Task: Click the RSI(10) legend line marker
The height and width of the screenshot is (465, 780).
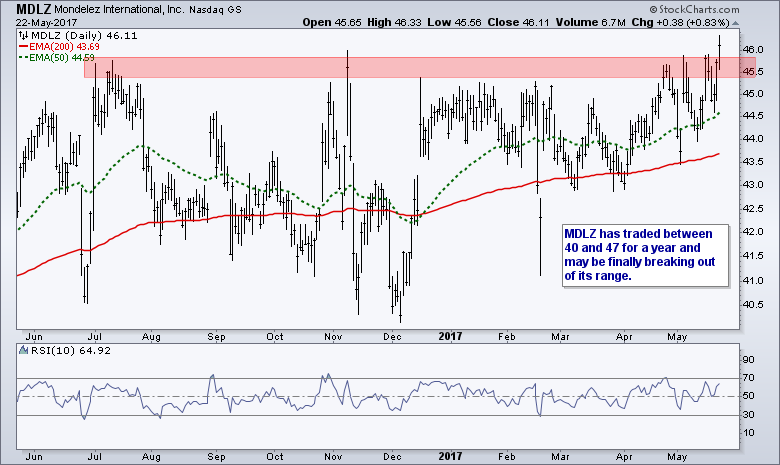Action: pyautogui.click(x=23, y=351)
